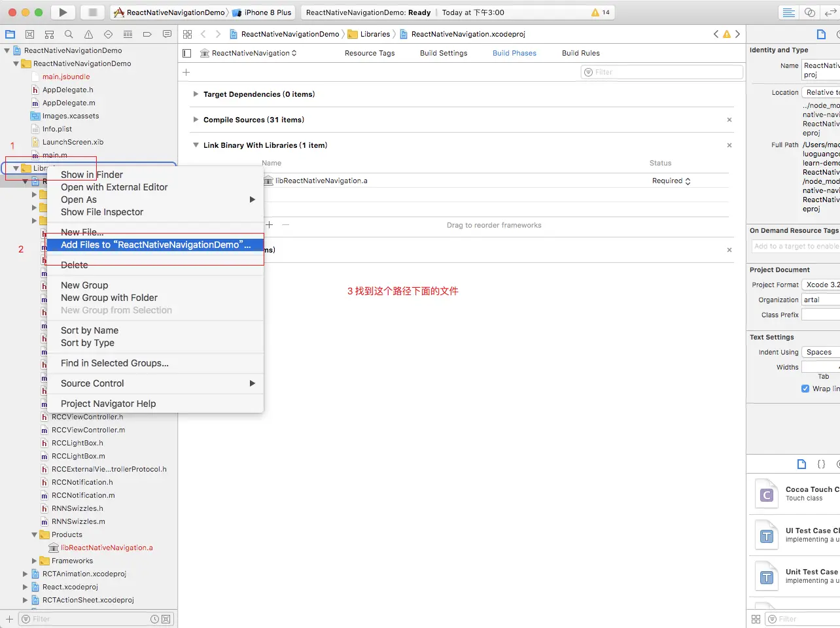The image size is (840, 628).
Task: Add a library with the plus button
Action: pyautogui.click(x=269, y=224)
